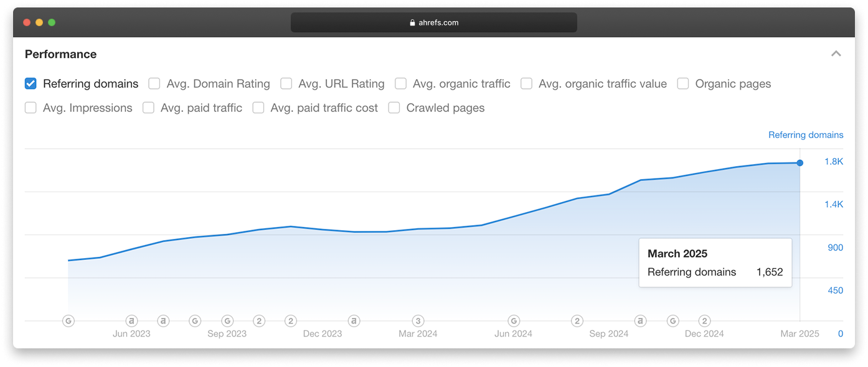This screenshot has width=868, height=367.
Task: Click the Referring domains axis label link
Action: [805, 135]
